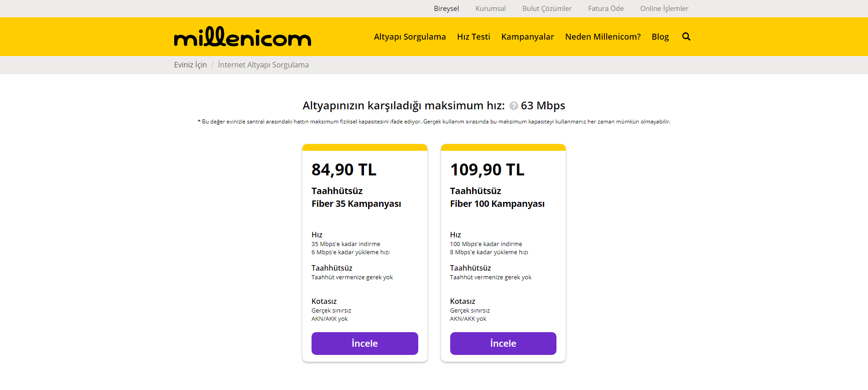Image resolution: width=868 pixels, height=390 pixels.
Task: Open the Blog link
Action: (x=660, y=37)
